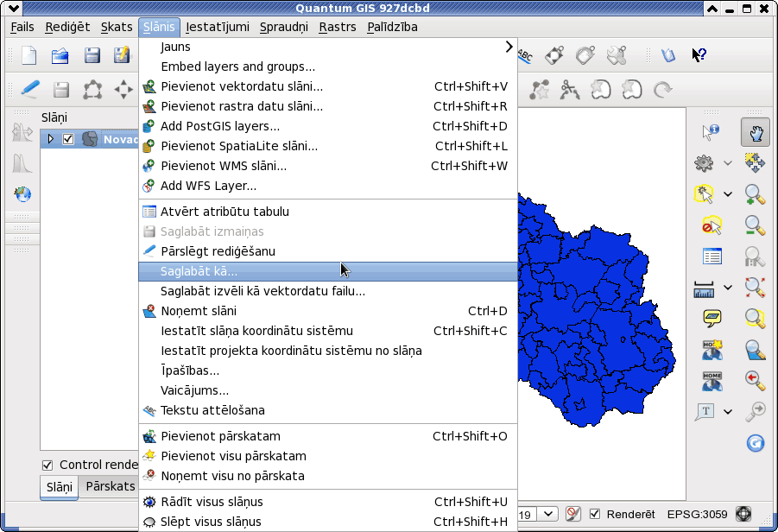Open the Fails menu
This screenshot has width=778, height=532.
[22, 27]
